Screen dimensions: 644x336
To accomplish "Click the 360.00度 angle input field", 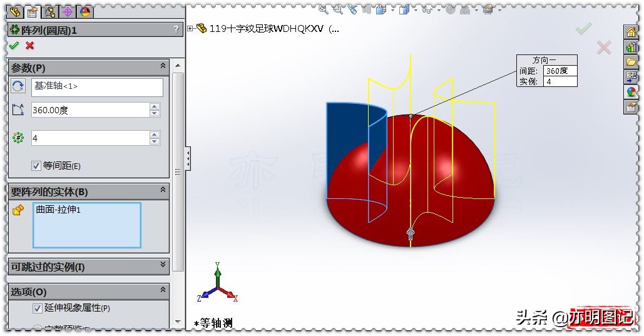I will [90, 110].
